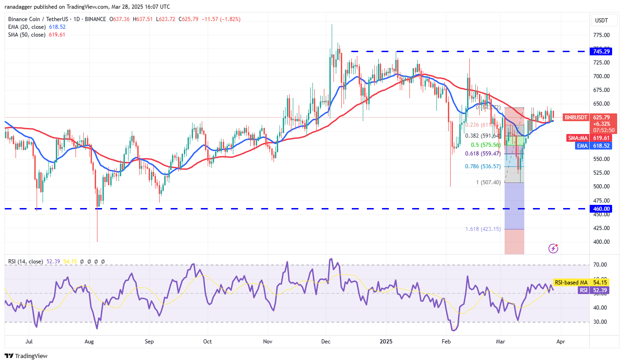Click the Dec label on time axis
624x364 pixels.
coord(326,342)
